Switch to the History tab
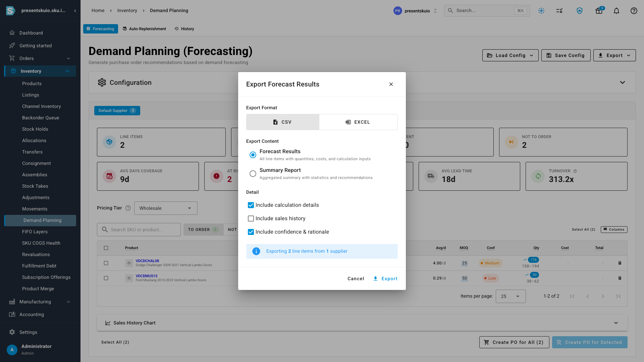Image resolution: width=644 pixels, height=362 pixels. tap(184, 29)
